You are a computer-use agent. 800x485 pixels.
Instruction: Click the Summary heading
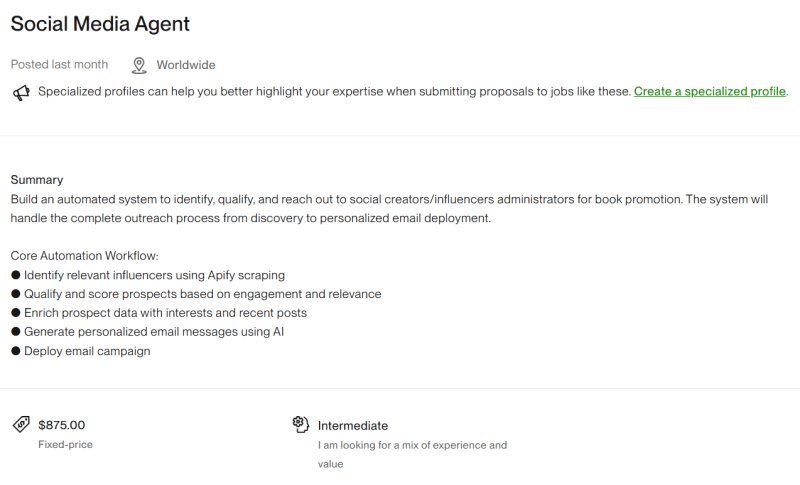coord(37,180)
